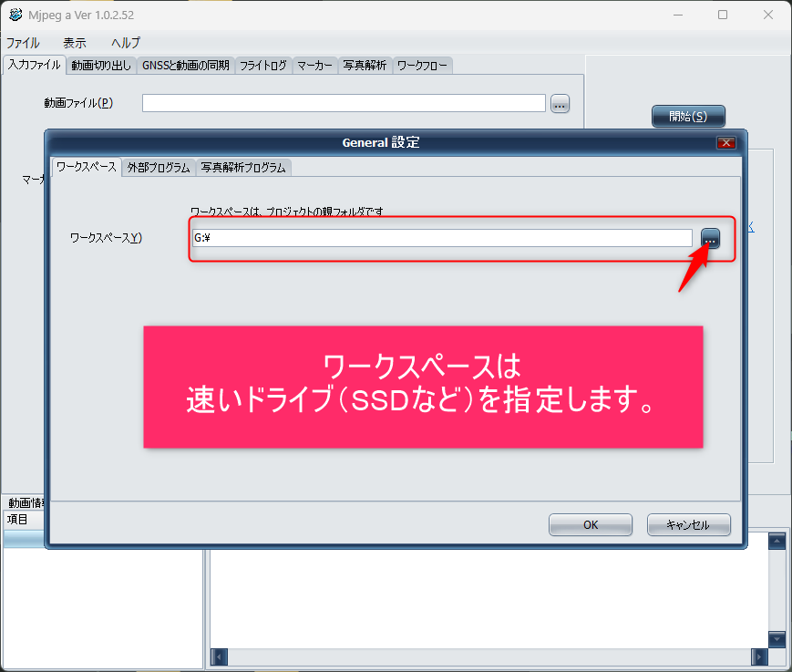Image resolution: width=792 pixels, height=672 pixels.
Task: Click horizontal scrollbar right arrow in log panel
Action: 758,657
